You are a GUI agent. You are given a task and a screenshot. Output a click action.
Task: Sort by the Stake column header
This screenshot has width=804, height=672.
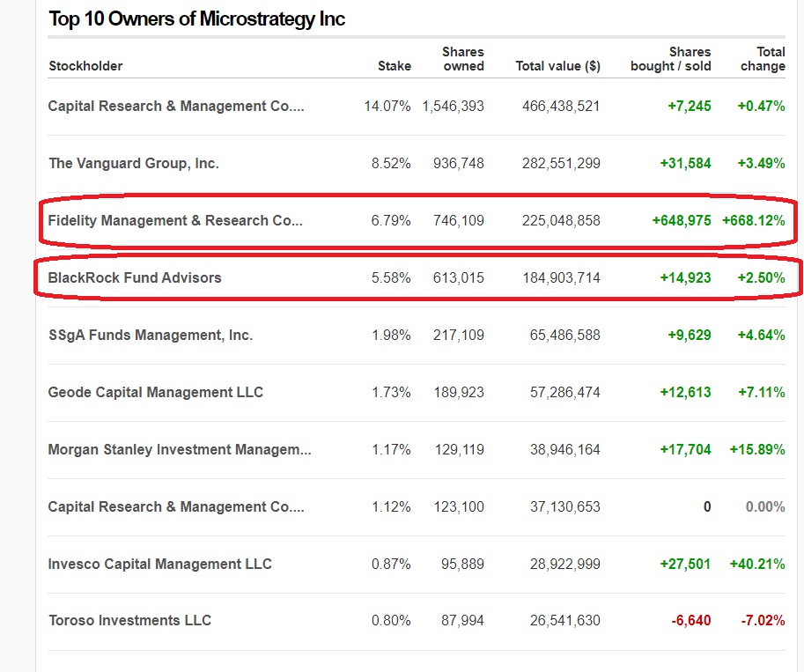395,66
